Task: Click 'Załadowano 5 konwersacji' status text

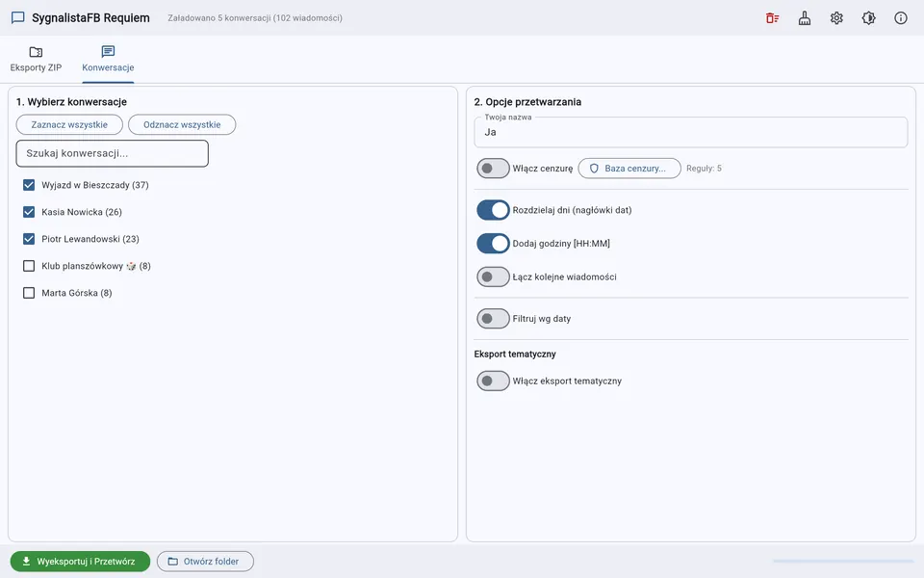Action: click(255, 18)
